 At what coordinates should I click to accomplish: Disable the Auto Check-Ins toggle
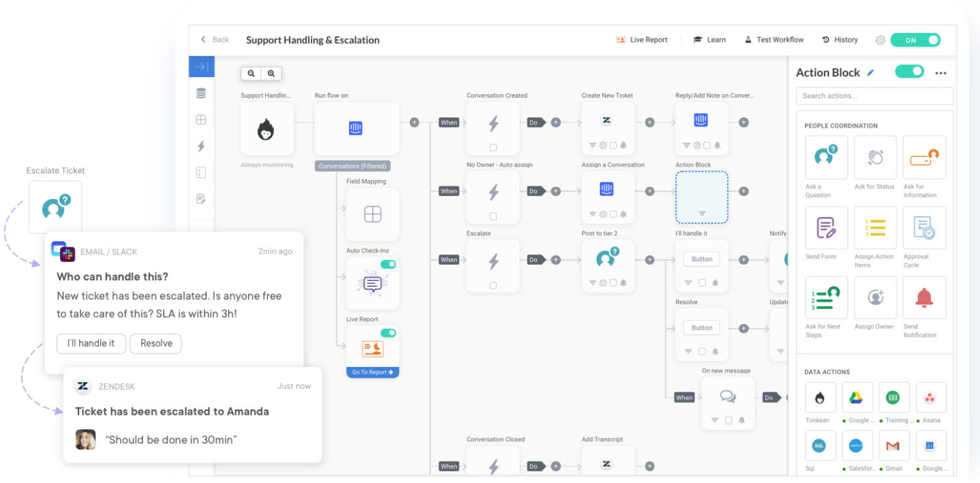pos(388,264)
